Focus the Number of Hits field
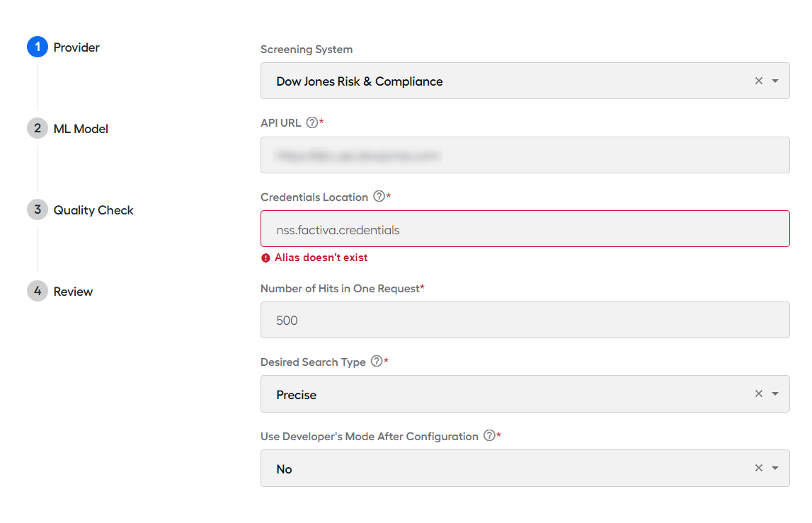The height and width of the screenshot is (523, 812). pos(525,320)
